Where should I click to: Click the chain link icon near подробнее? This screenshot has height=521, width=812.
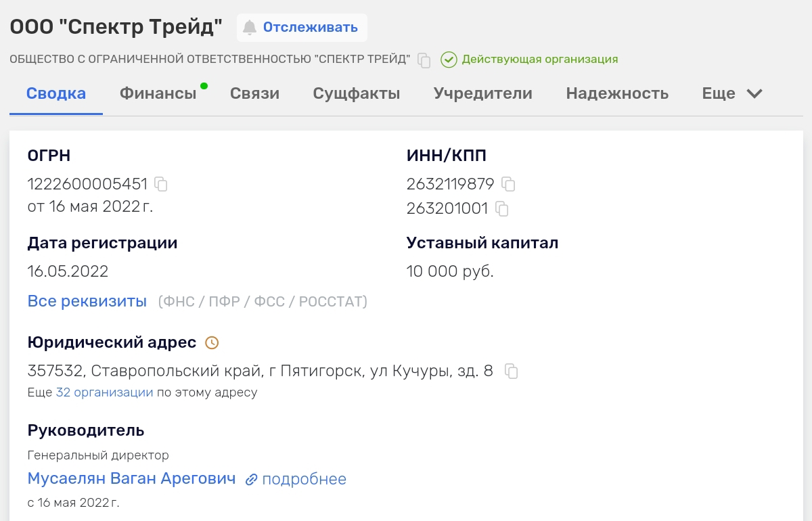pos(251,480)
